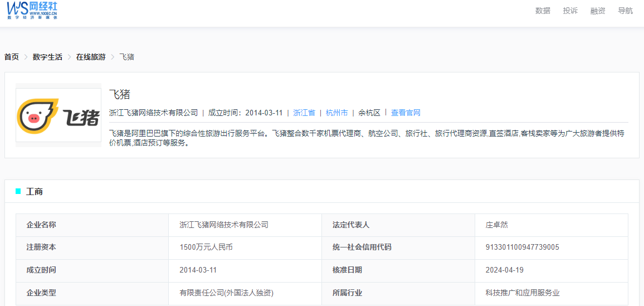Open the 导航 menu in header
Viewport: 644px width, 306px height.
point(625,11)
